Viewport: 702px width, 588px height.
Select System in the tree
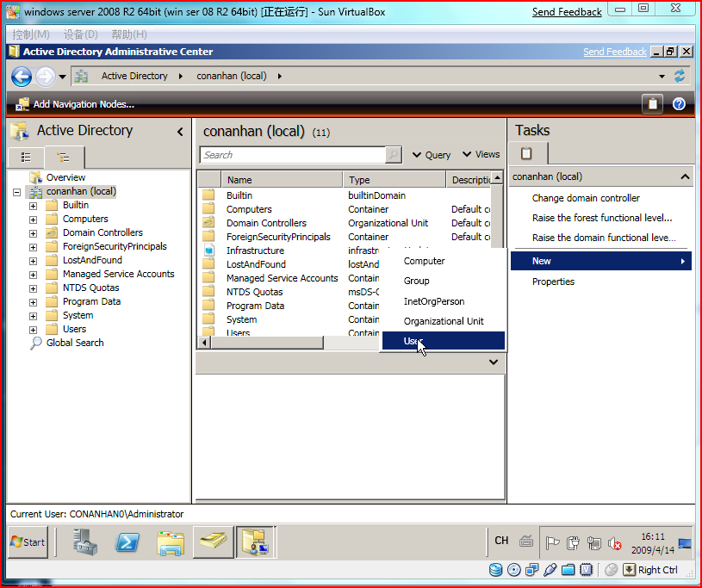[x=78, y=315]
